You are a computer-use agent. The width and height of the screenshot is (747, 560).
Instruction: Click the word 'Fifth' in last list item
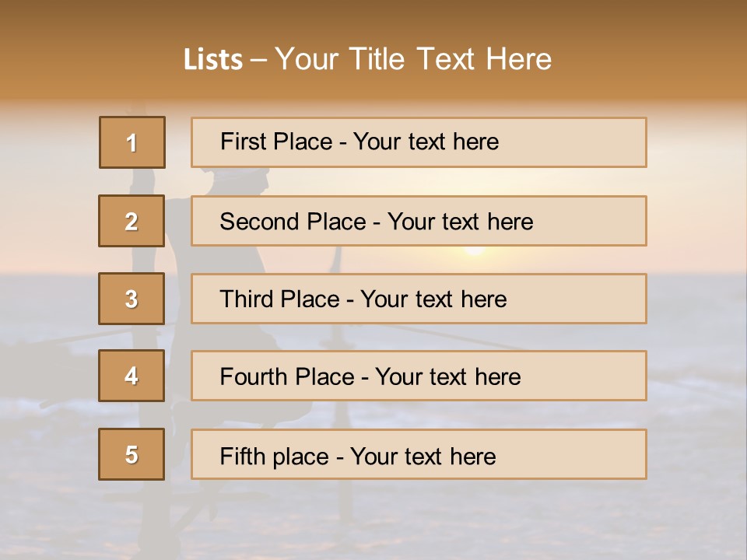[242, 456]
